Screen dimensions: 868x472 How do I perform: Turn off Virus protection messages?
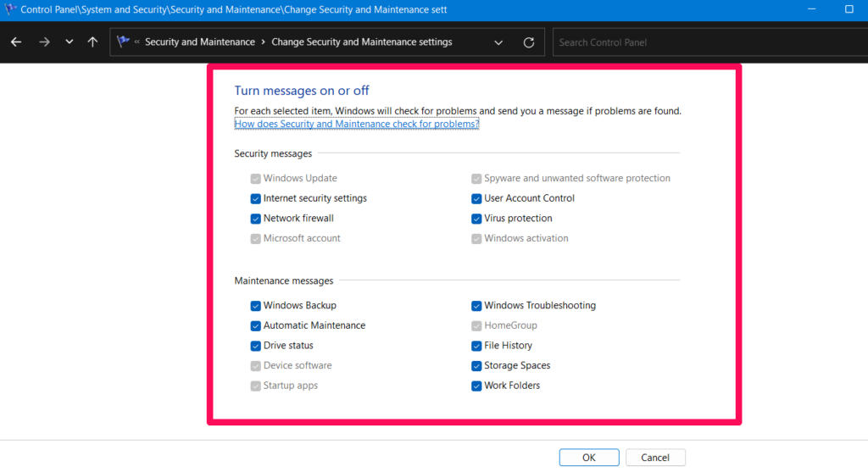pyautogui.click(x=476, y=219)
